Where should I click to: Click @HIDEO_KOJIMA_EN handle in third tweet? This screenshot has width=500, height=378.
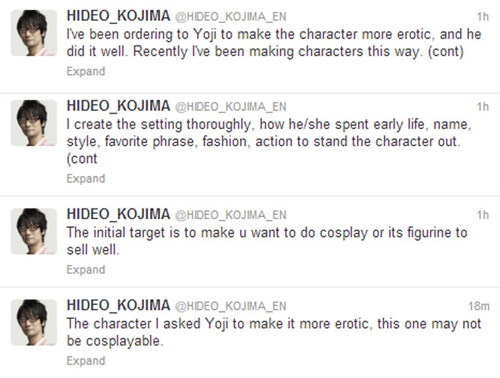click(x=231, y=215)
